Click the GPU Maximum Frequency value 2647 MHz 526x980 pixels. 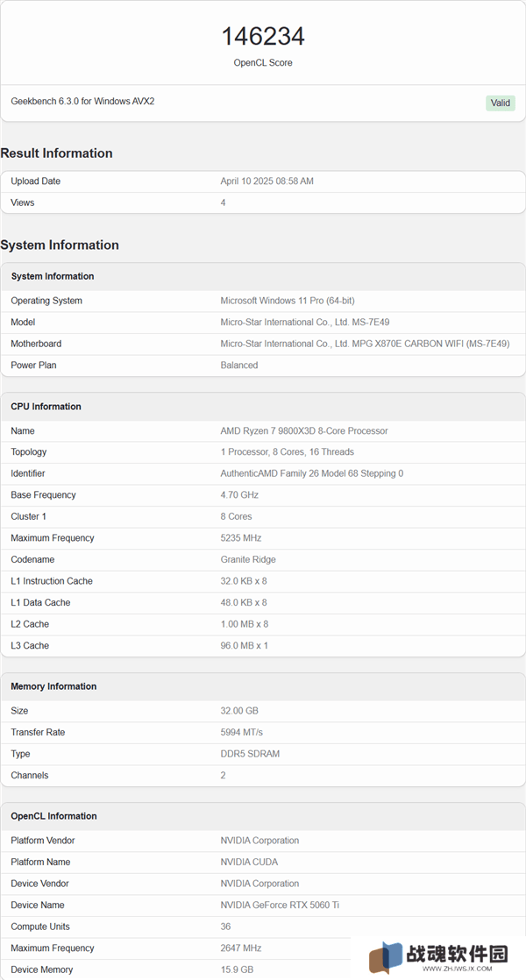pyautogui.click(x=240, y=948)
